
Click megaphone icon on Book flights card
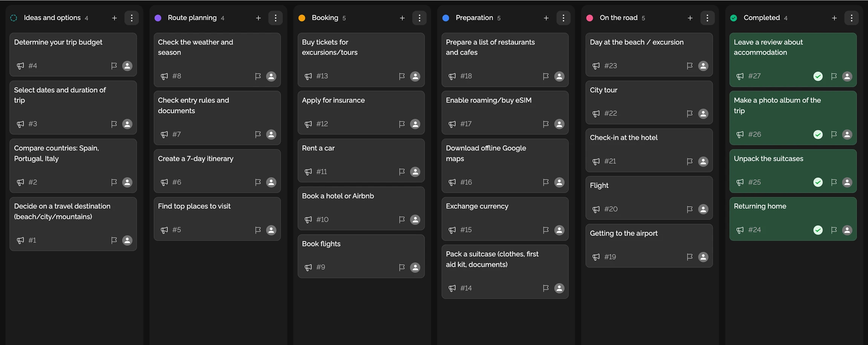tap(308, 267)
